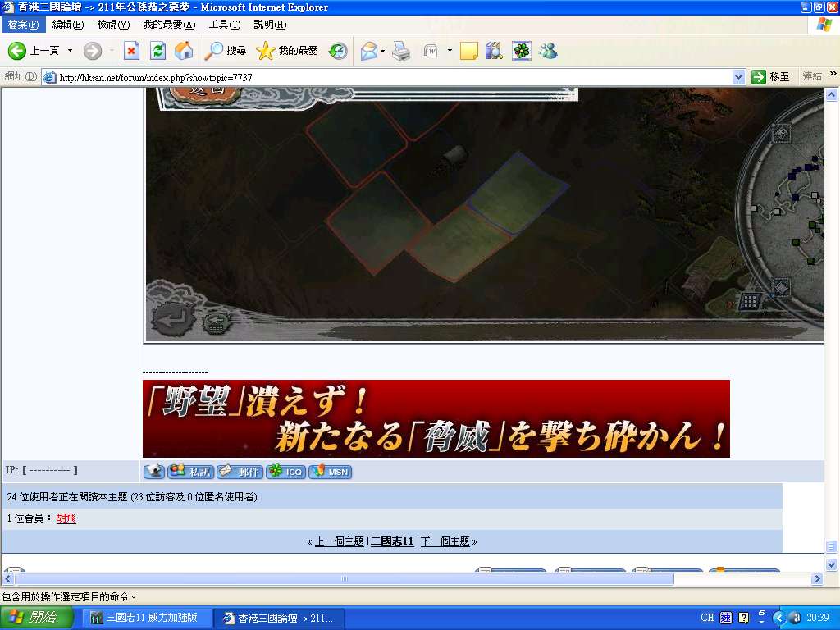Image resolution: width=840 pixels, height=630 pixels.
Task: Open the 檔案(F) menu
Action: coord(23,25)
